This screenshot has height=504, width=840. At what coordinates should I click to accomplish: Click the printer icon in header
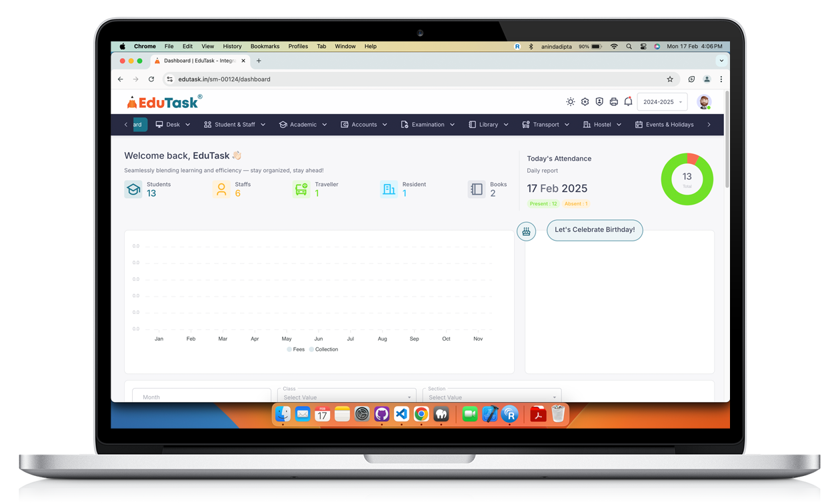coord(613,102)
